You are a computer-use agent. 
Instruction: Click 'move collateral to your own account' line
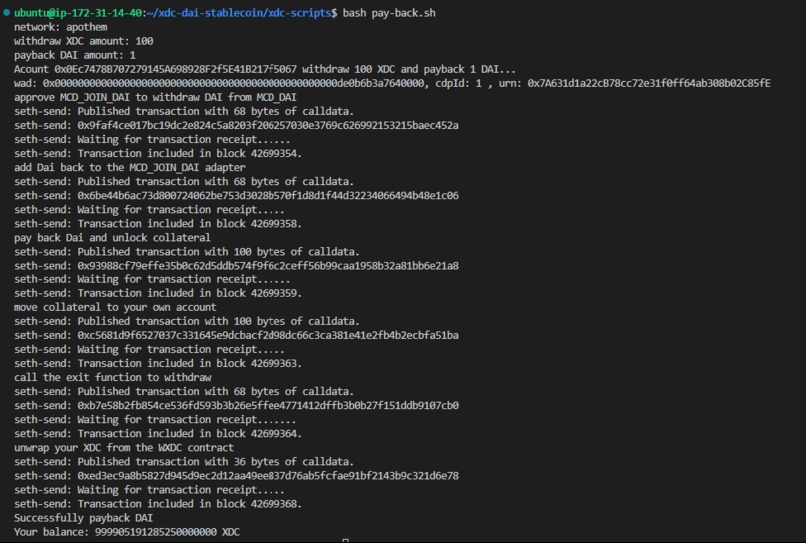click(115, 307)
